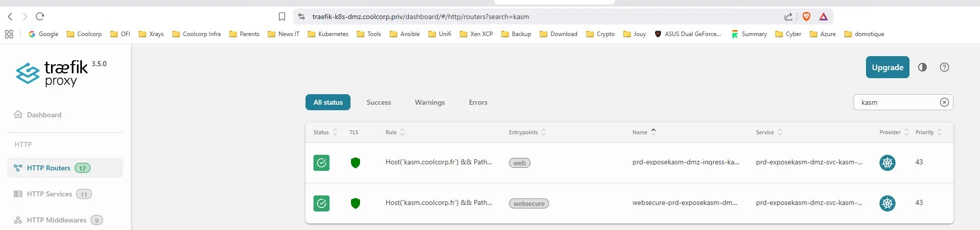Click the Brave Shields lion icon
Screen dimensions: 980x230
click(x=806, y=17)
